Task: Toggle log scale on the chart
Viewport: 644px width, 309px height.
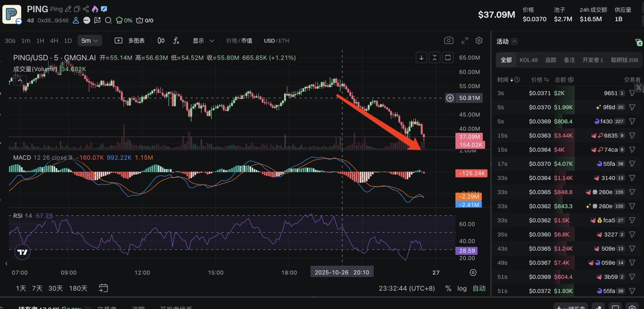Action: 462,288
